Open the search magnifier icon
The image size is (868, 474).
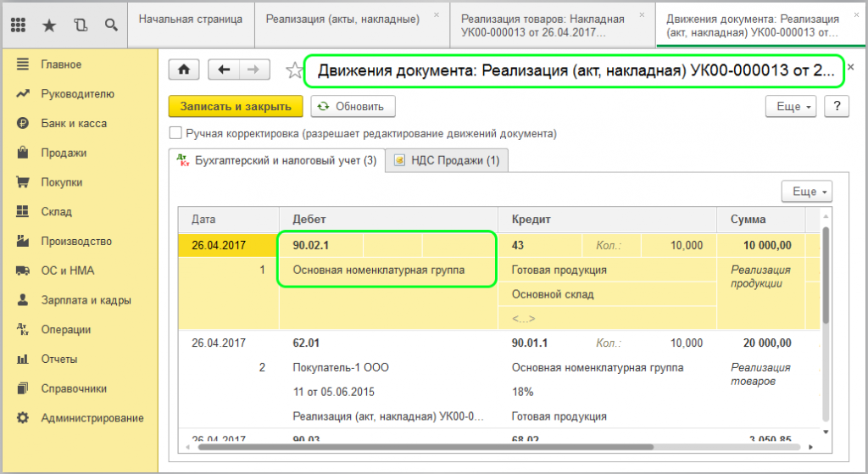(x=111, y=25)
